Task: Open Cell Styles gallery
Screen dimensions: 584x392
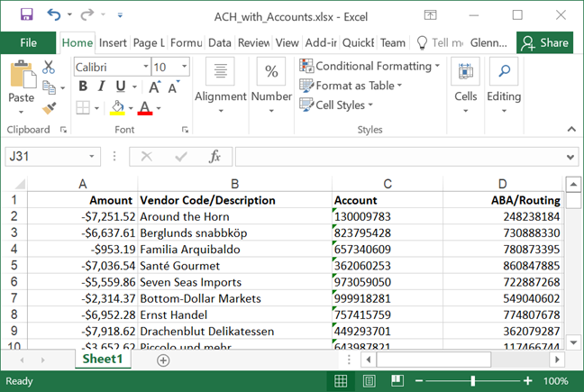Action: point(336,105)
